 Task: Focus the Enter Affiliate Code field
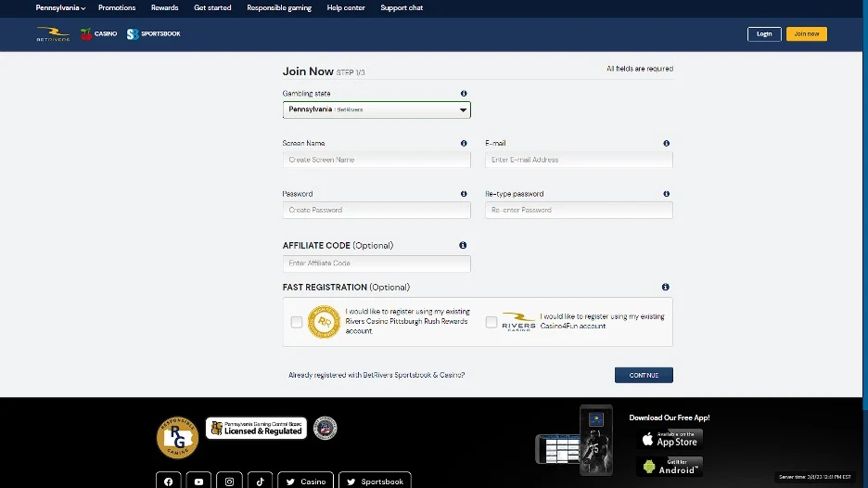tap(377, 263)
